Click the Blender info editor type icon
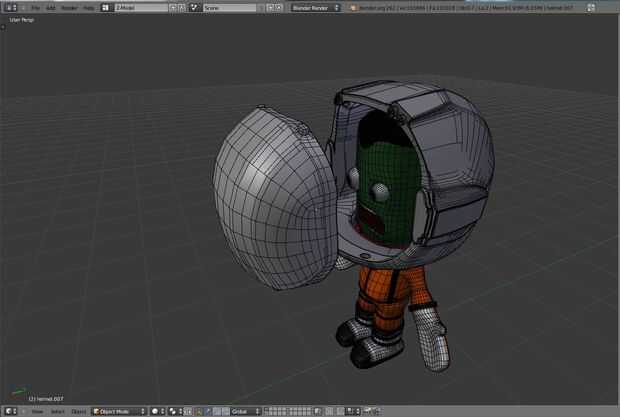The width and height of the screenshot is (620, 417). pyautogui.click(x=10, y=7)
